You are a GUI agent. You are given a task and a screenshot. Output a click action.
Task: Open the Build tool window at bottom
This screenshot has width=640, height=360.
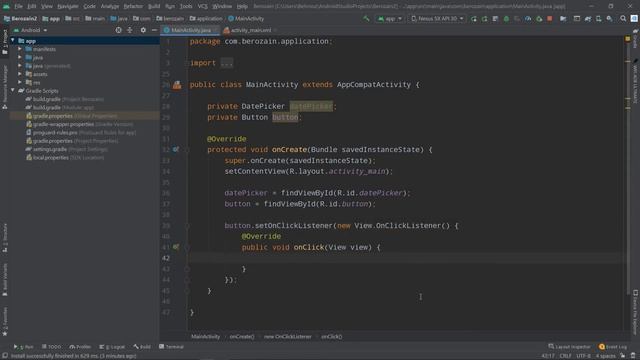(x=142, y=347)
